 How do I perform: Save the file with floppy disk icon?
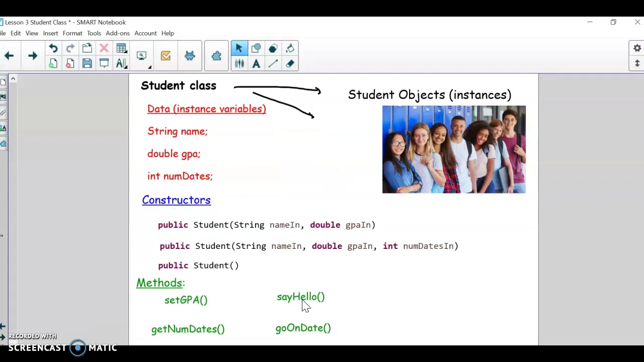point(87,63)
